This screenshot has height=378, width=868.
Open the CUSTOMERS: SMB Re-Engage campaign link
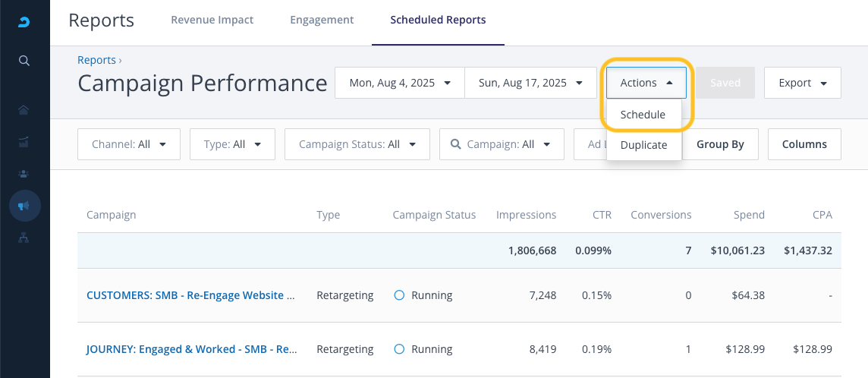pyautogui.click(x=190, y=295)
